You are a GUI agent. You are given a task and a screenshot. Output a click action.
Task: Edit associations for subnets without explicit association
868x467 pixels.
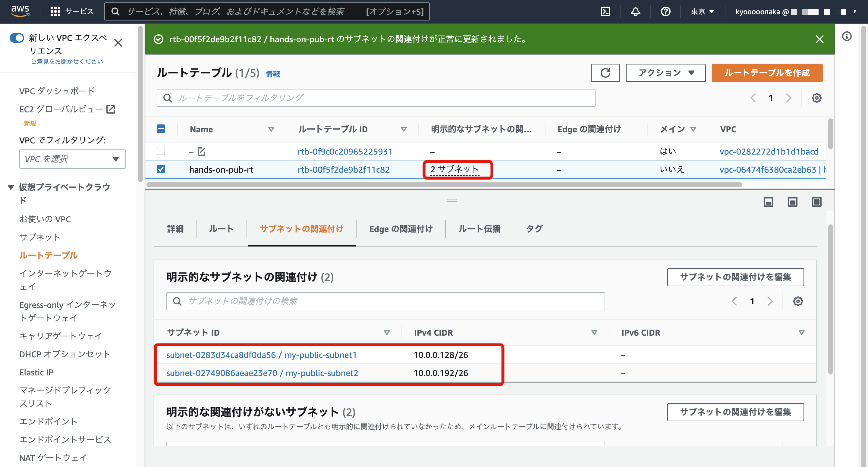coord(735,412)
